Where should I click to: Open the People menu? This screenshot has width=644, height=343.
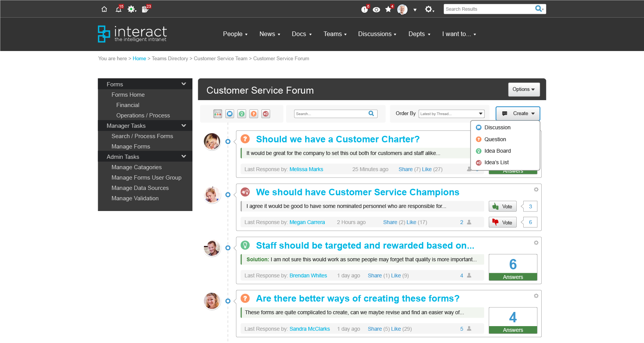point(235,34)
